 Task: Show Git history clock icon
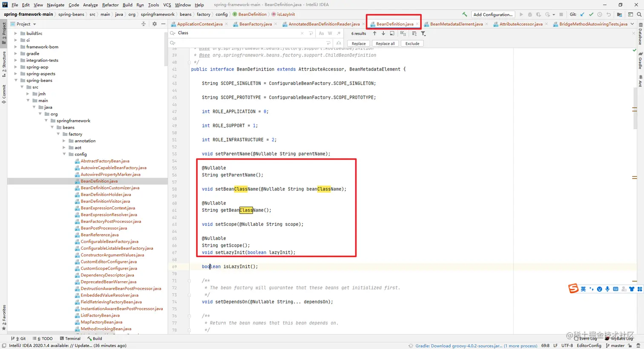[600, 14]
